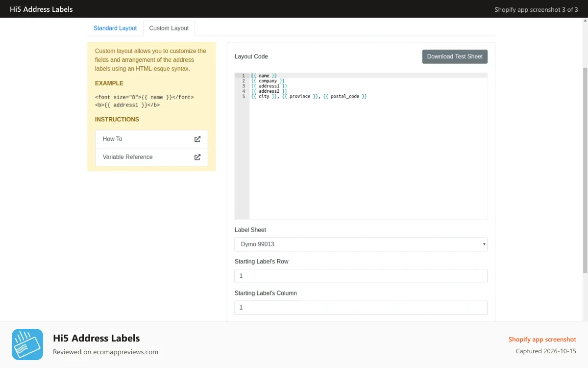Click the page's vertical scrollbar
Viewport: 588px width, 368px height.
pos(585,169)
